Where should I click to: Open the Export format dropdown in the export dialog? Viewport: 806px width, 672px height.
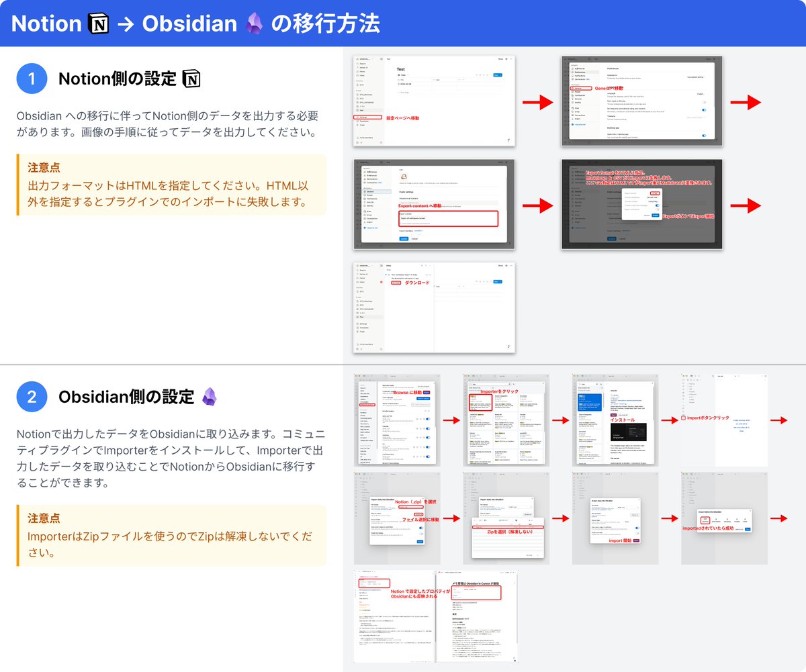click(x=656, y=193)
